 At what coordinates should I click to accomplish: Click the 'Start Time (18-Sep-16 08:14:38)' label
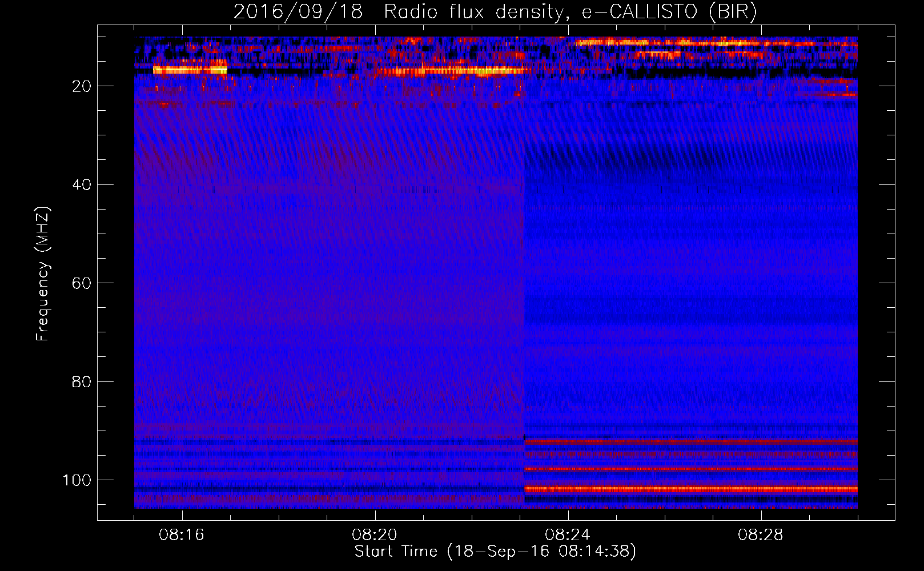tap(495, 552)
